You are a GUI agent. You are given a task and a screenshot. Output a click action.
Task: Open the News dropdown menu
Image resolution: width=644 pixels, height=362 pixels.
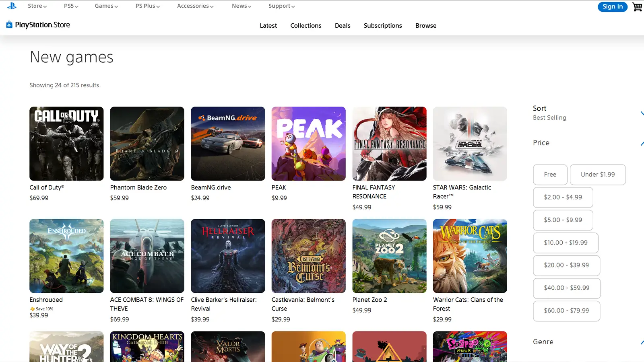tap(242, 6)
